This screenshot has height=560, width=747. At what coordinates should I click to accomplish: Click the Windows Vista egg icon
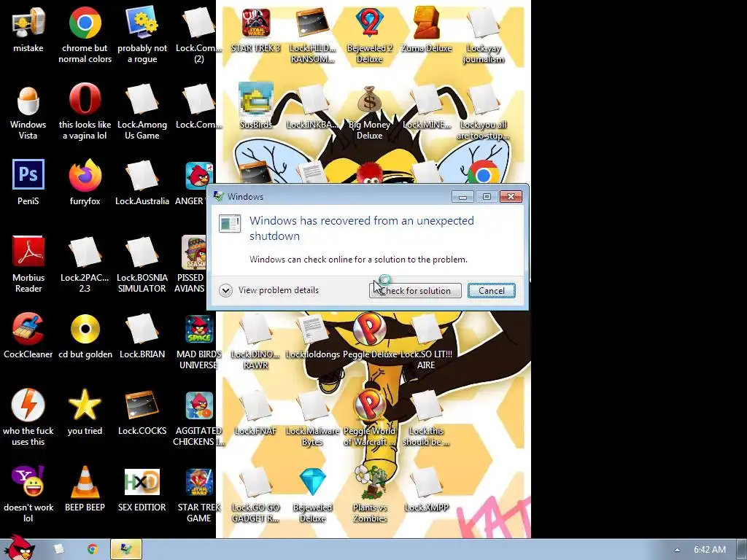pos(28,100)
